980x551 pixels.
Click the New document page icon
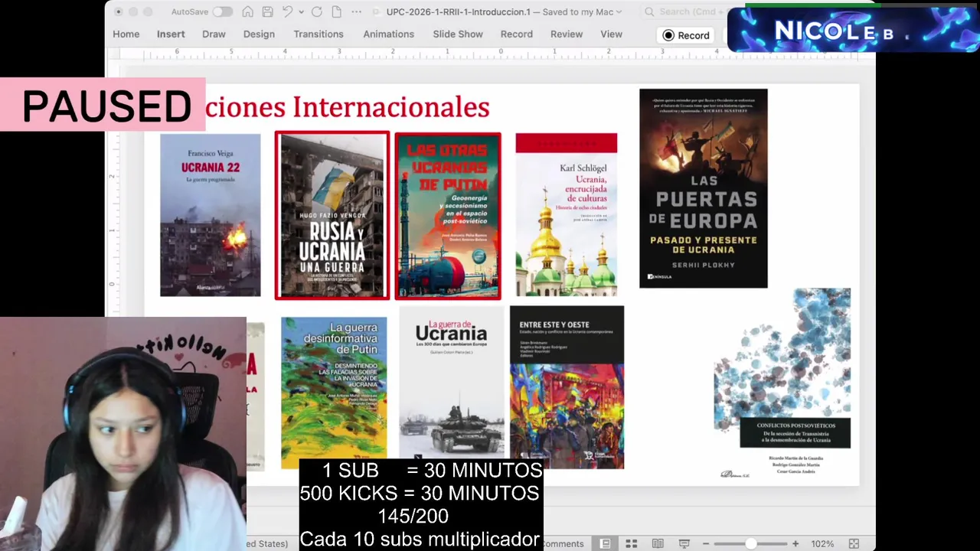tap(336, 11)
